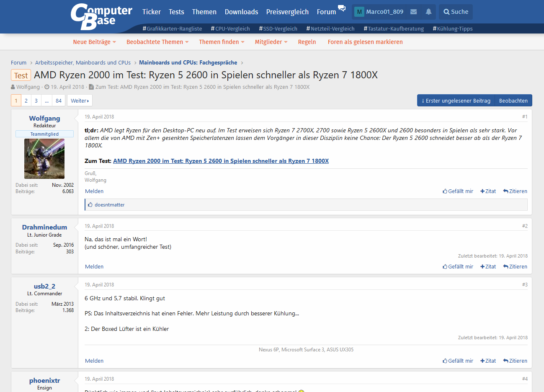Image resolution: width=544 pixels, height=392 pixels.
Task: Mark forums read via Foren als gelesen markieren
Action: (365, 42)
